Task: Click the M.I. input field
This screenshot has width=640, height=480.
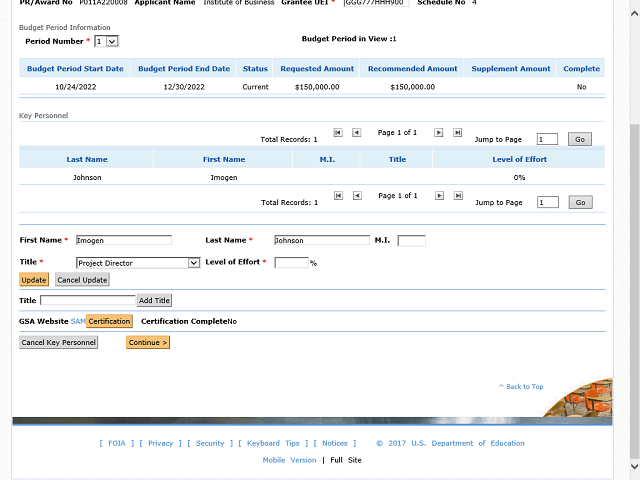Action: (411, 240)
